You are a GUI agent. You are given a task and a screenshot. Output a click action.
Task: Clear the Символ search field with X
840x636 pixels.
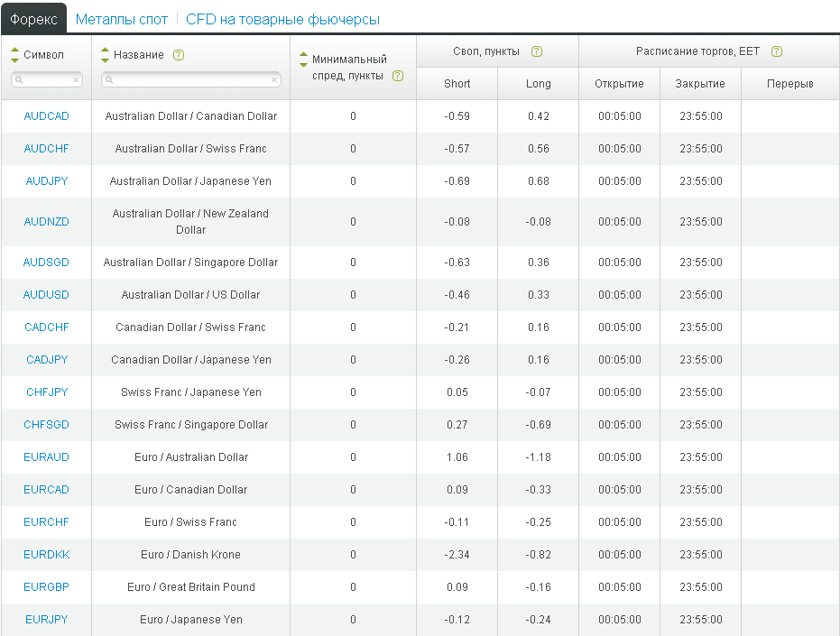tap(76, 80)
